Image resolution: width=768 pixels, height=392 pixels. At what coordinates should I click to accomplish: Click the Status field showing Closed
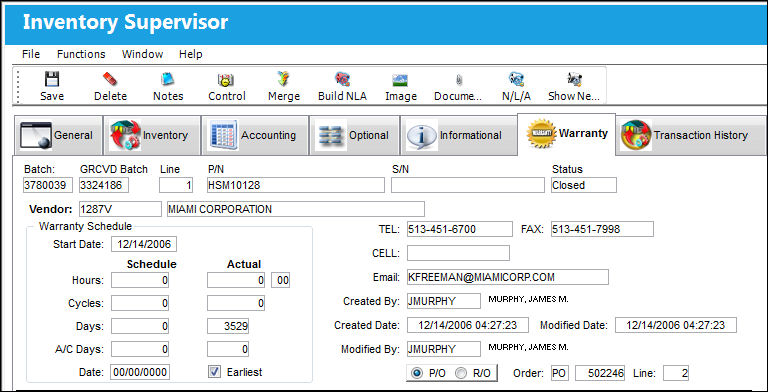tap(584, 185)
